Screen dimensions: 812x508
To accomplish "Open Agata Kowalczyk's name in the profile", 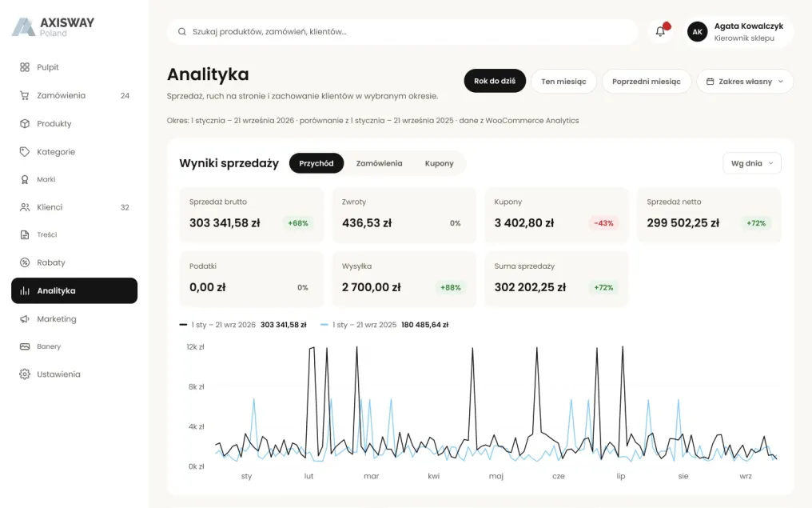I will 748,26.
